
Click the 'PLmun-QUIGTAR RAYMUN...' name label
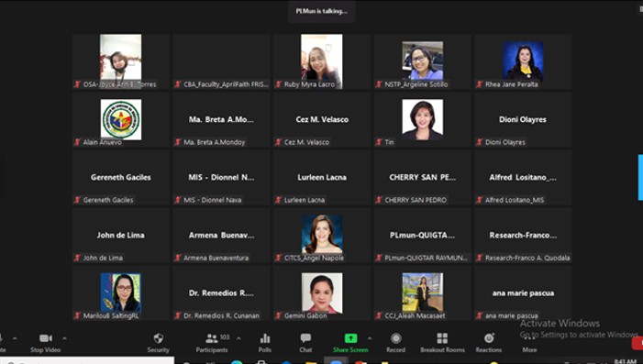(x=426, y=258)
